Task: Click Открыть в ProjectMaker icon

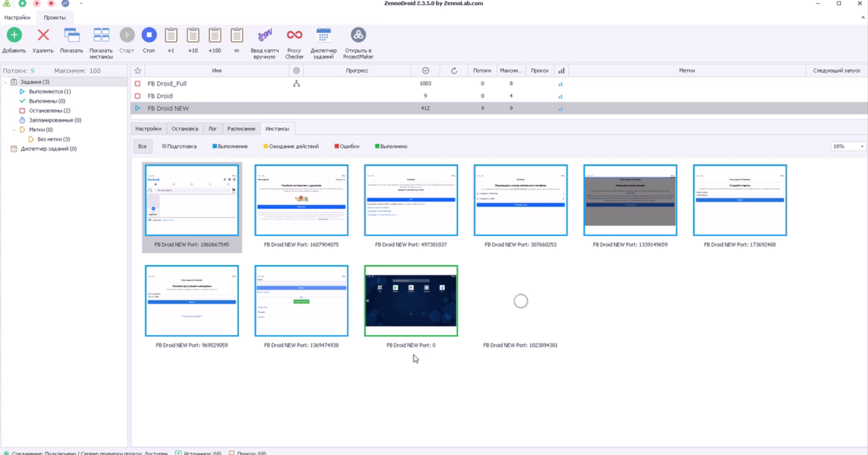Action: coord(358,35)
